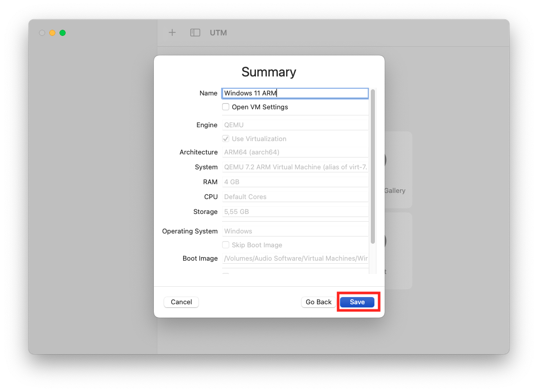Screen dimensions: 538x392
Task: Click the Architecture field ARM64 (aarch64)
Action: [295, 152]
